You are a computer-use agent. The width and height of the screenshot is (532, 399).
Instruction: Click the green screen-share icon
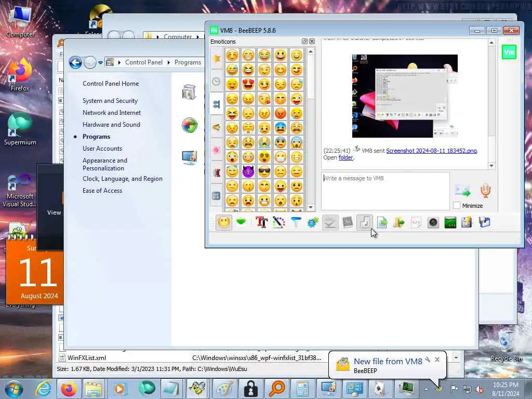[450, 222]
